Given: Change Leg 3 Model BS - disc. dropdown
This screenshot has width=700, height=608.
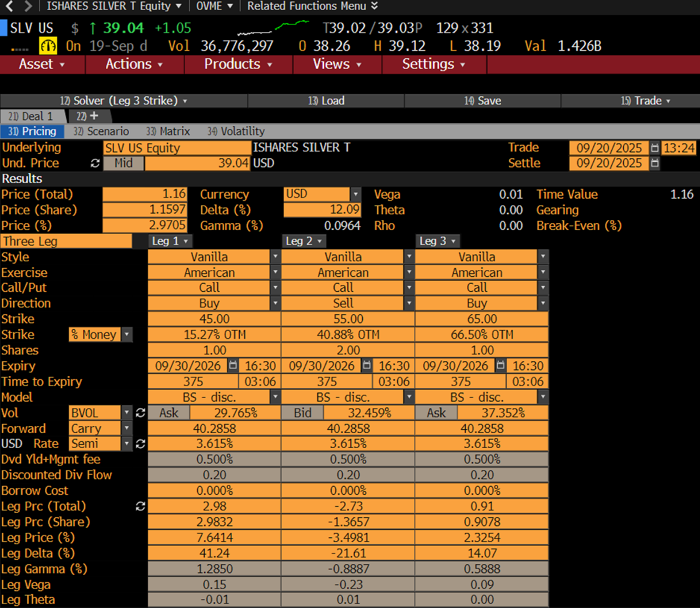Looking at the screenshot, I should (x=543, y=397).
